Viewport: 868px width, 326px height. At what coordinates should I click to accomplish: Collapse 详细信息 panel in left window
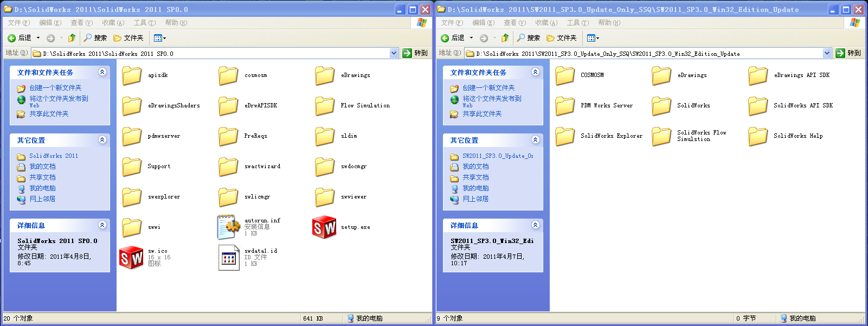102,225
